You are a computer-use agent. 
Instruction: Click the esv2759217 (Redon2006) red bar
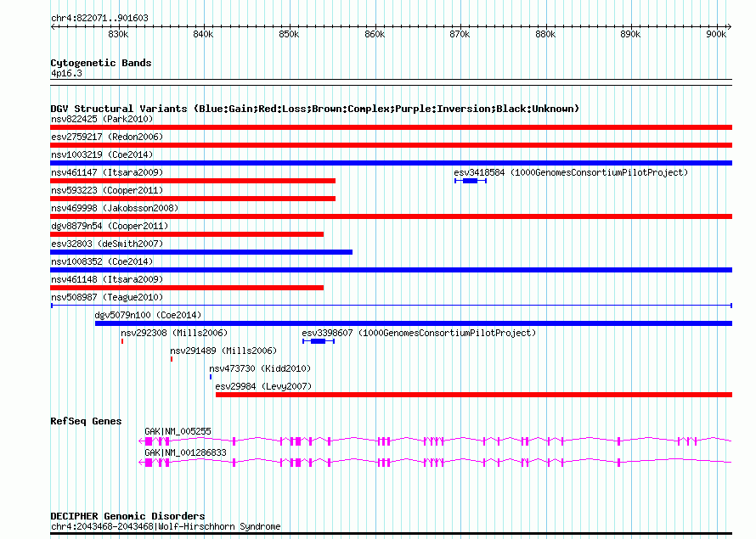[x=391, y=145]
